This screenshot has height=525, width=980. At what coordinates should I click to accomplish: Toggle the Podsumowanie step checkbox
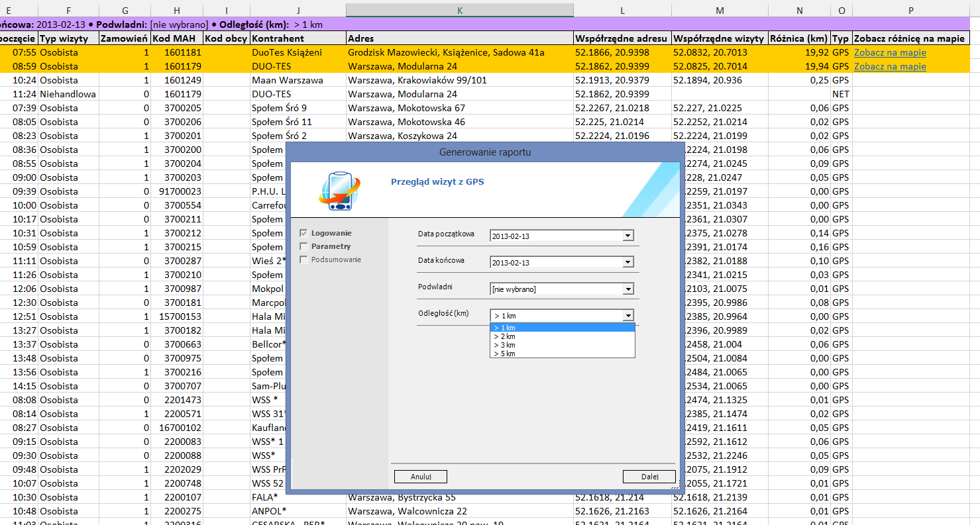point(304,260)
